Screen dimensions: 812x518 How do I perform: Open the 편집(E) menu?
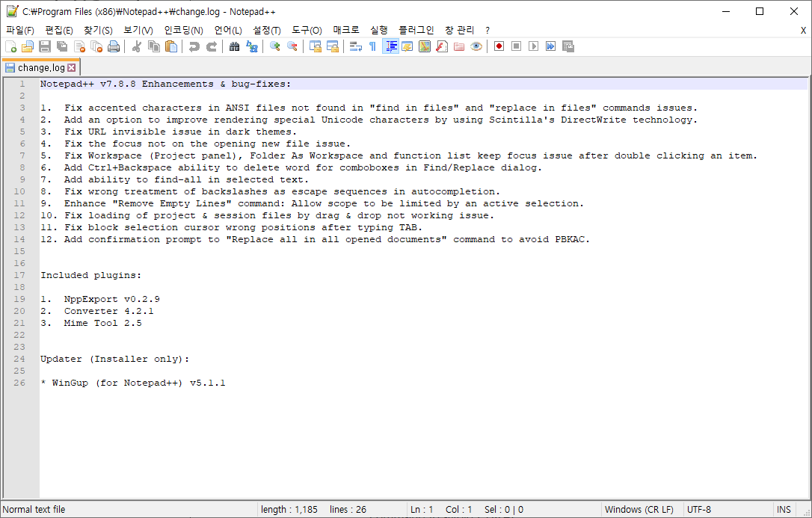59,31
